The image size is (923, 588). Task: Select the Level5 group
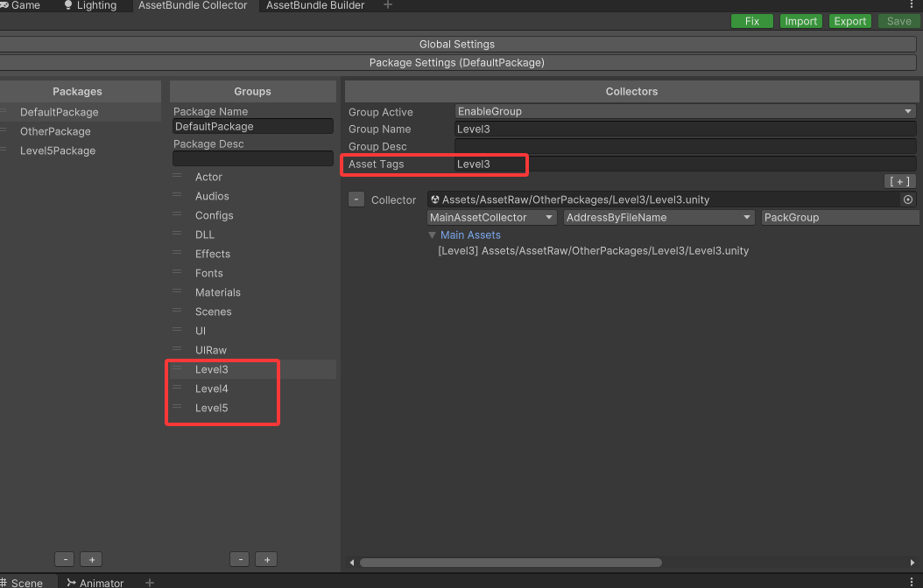253,408
